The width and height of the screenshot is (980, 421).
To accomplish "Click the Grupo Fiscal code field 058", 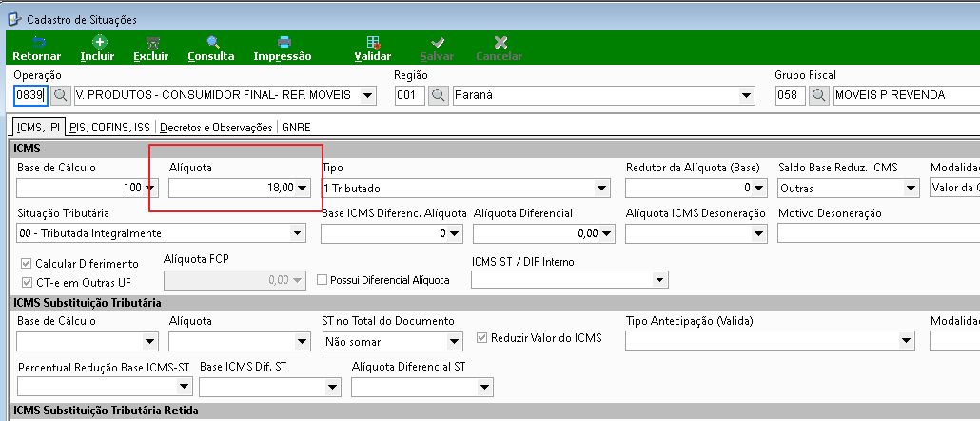I will coord(790,95).
